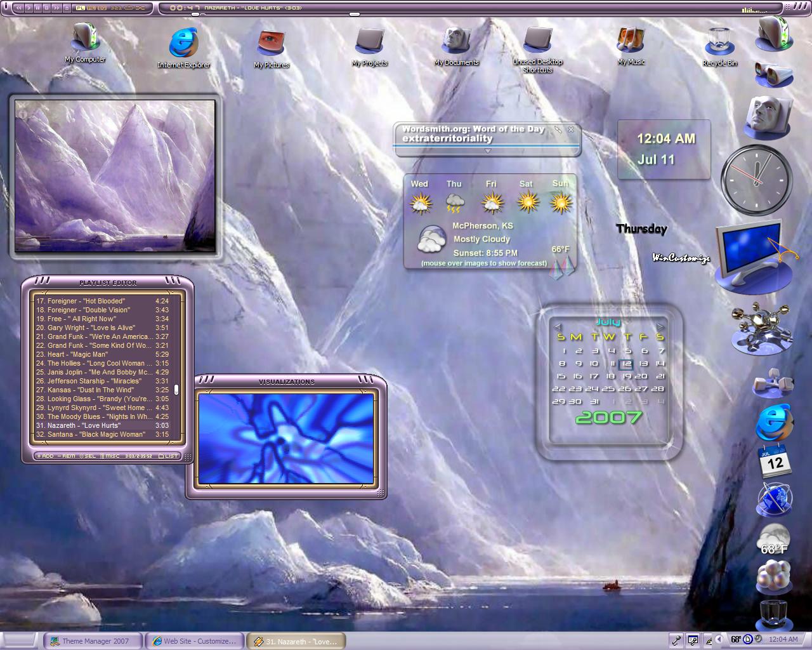Switch to the Theme Manager 2007 taskbar item
812x650 pixels.
point(93,641)
